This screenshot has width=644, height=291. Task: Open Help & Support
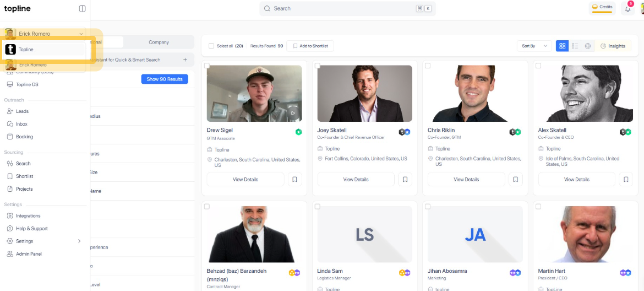(x=31, y=229)
